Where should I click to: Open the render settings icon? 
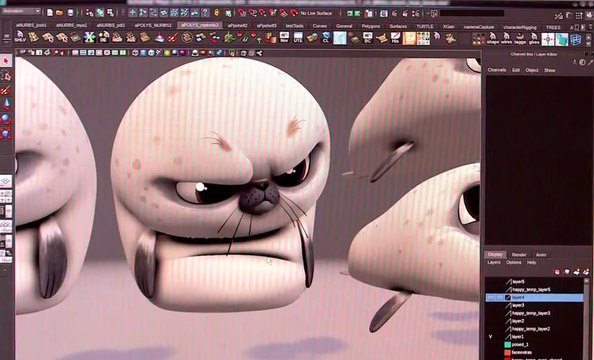tap(415, 14)
